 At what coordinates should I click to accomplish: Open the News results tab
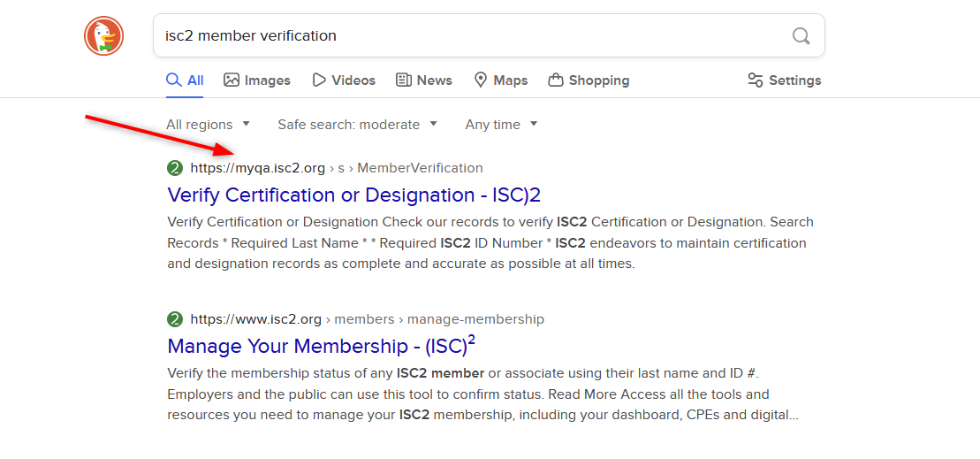(x=424, y=80)
